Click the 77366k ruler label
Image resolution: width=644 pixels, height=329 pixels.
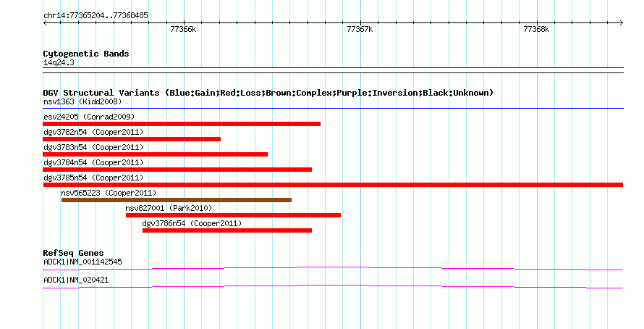pos(183,29)
